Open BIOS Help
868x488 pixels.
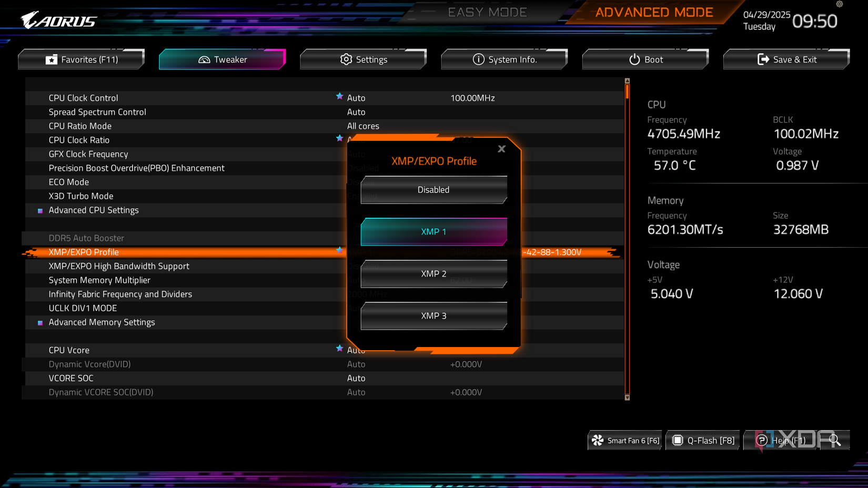784,440
